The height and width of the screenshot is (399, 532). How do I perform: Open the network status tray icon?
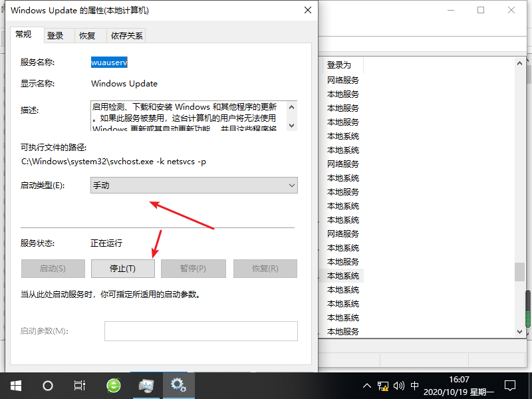(383, 385)
